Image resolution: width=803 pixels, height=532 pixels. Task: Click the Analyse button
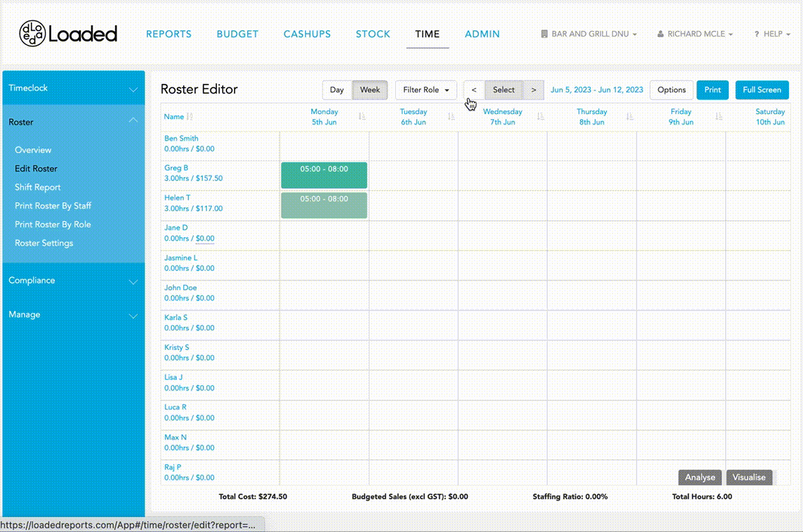coord(700,477)
